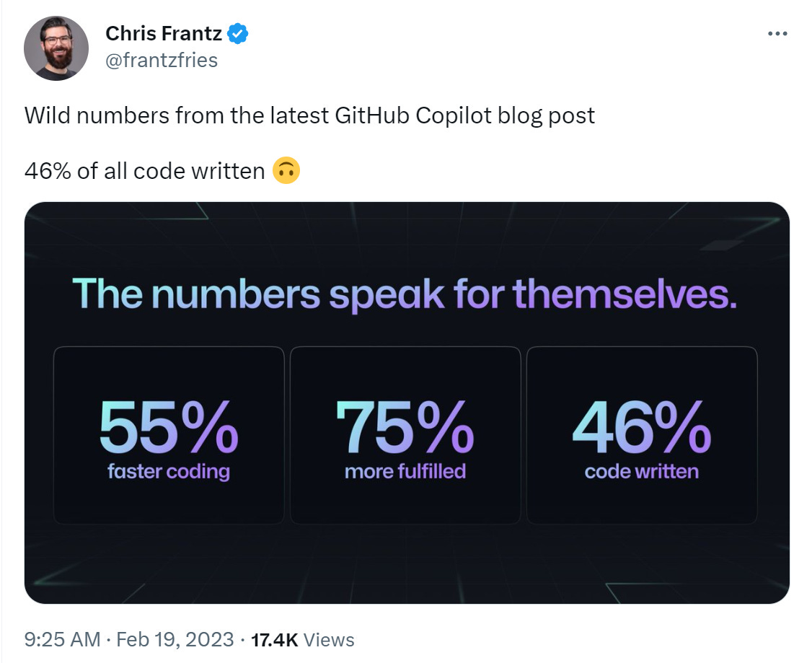Image resolution: width=812 pixels, height=663 pixels.
Task: Click the "46% of all code written" text
Action: (x=145, y=171)
